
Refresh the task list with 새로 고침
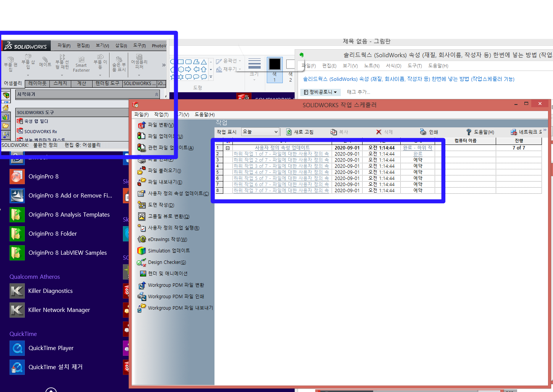(x=300, y=132)
